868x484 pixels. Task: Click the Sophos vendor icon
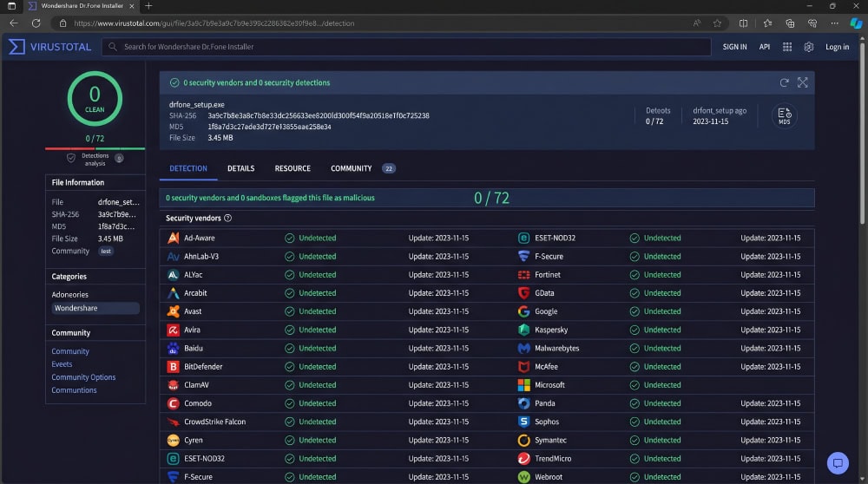(523, 422)
